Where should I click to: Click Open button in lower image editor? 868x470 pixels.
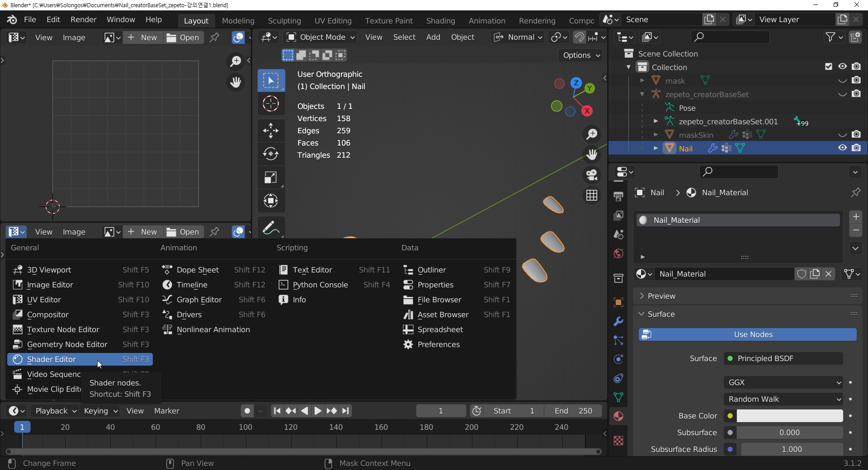coord(183,232)
